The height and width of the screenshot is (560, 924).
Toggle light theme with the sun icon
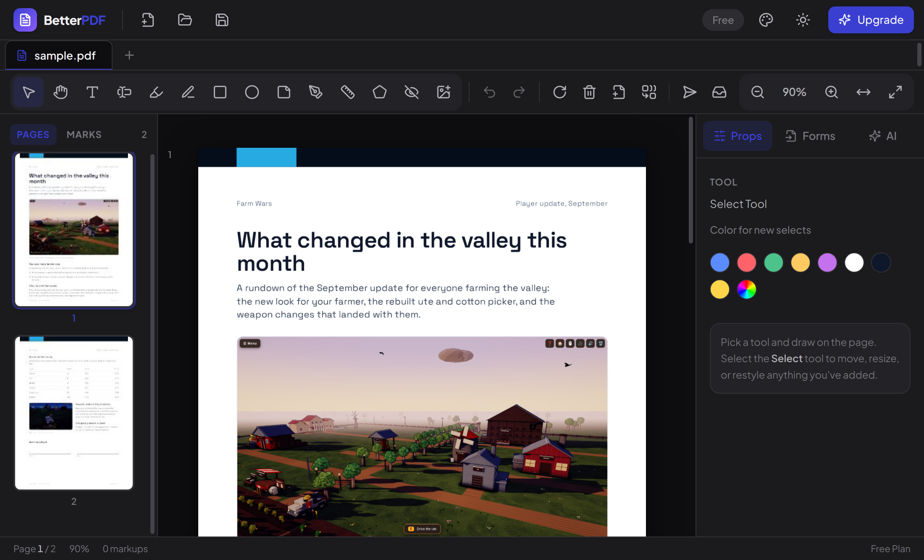click(x=803, y=20)
